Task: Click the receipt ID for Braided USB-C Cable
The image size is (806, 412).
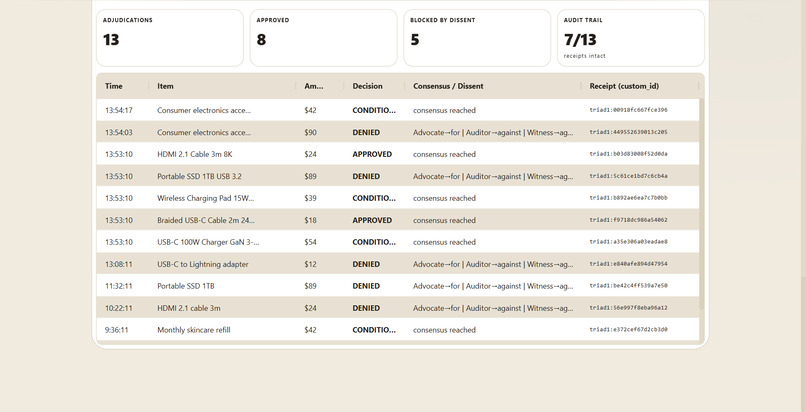Action: [x=628, y=220]
